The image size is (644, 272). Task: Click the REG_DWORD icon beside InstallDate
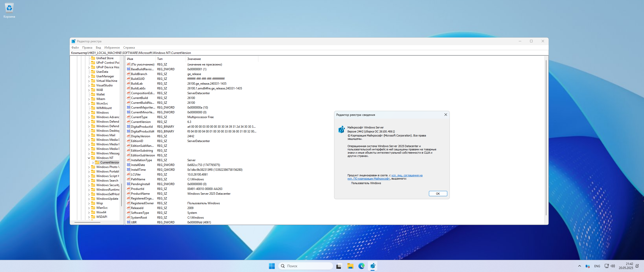click(128, 165)
